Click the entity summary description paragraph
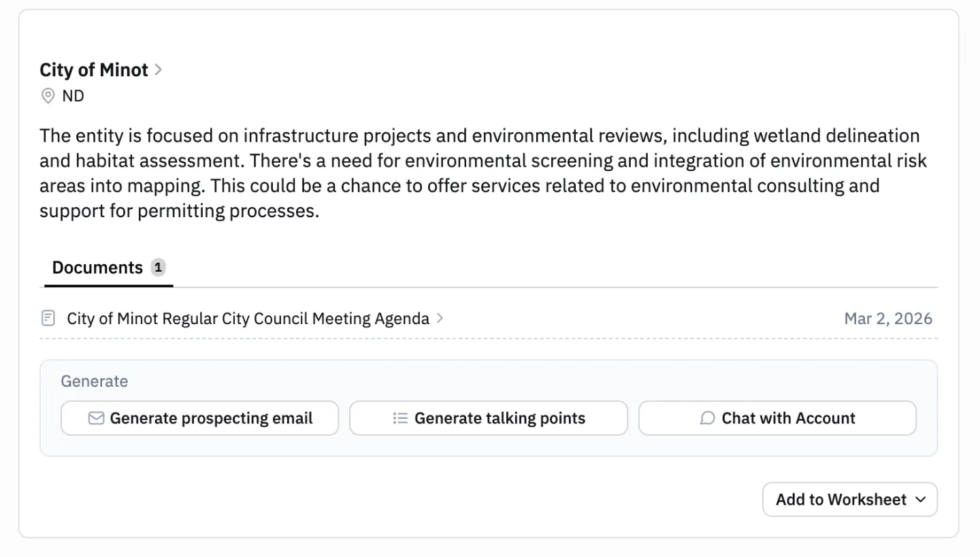Viewport: 980px width, 557px height. [x=483, y=173]
